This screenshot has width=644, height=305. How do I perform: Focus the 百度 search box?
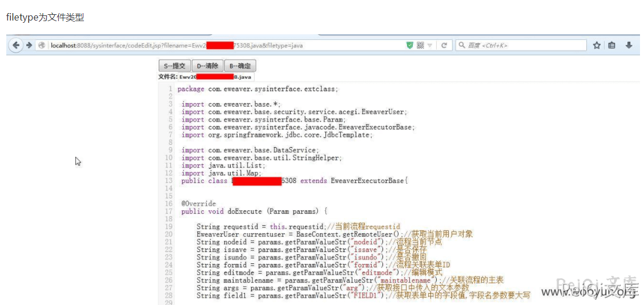point(522,46)
